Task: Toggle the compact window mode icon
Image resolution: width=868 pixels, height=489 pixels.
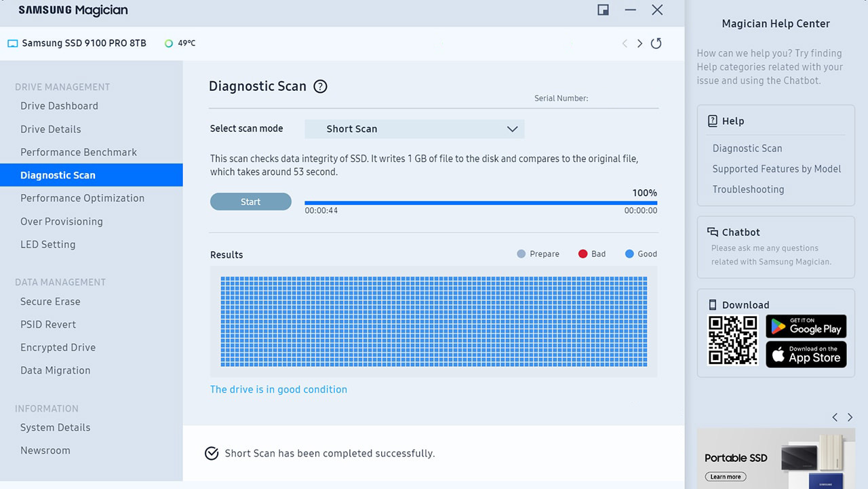Action: 603,9
